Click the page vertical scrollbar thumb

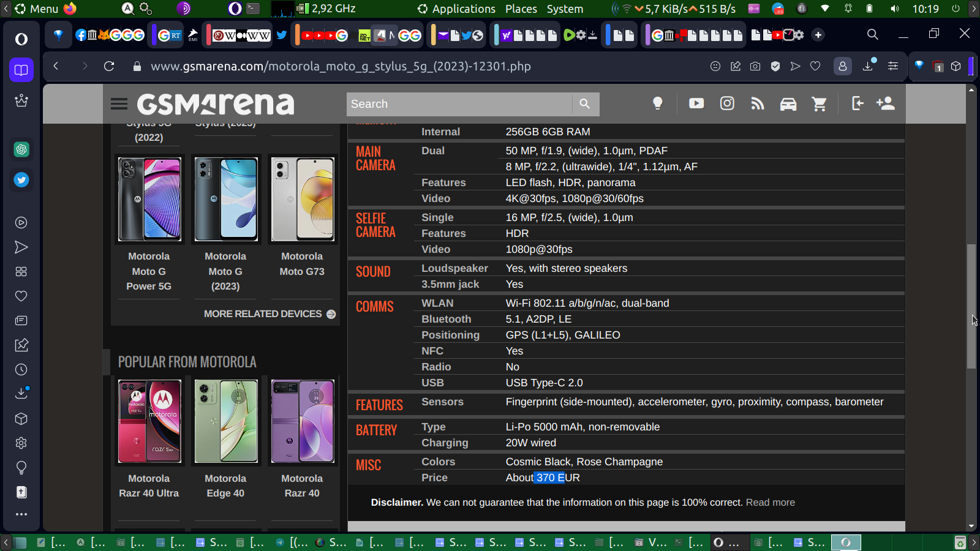(x=971, y=306)
